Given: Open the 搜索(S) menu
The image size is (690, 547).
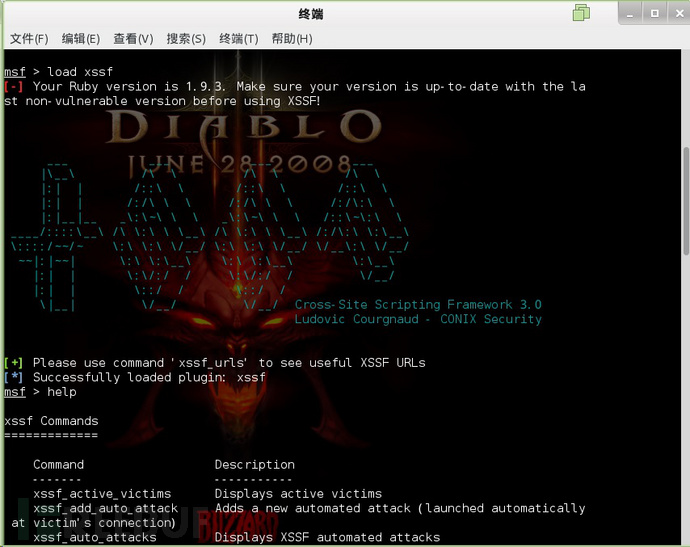Looking at the screenshot, I should point(186,39).
